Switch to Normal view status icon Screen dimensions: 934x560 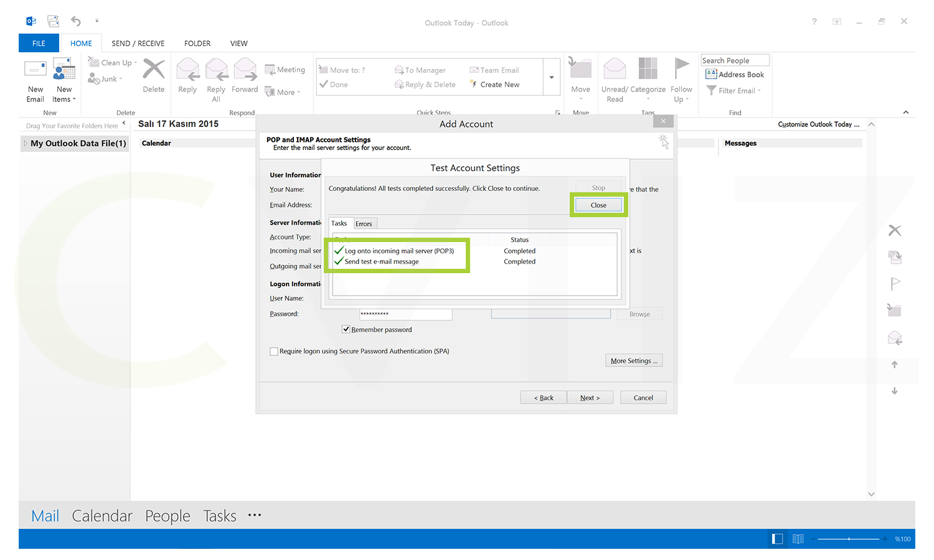click(x=777, y=539)
